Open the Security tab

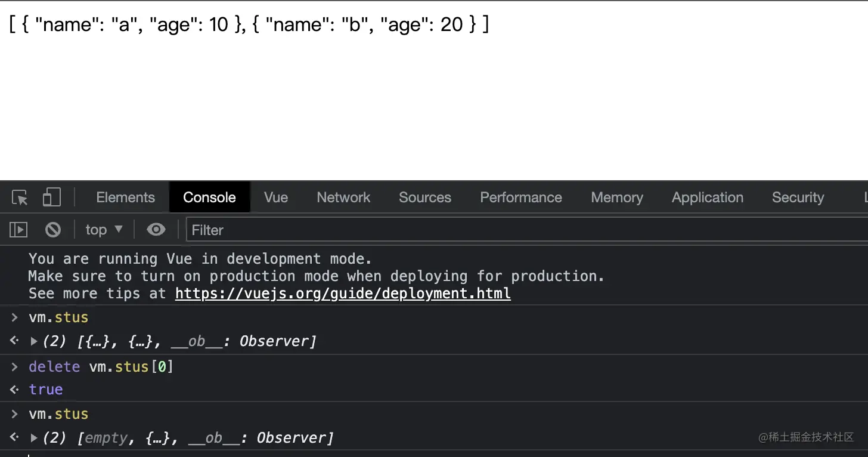[798, 197]
